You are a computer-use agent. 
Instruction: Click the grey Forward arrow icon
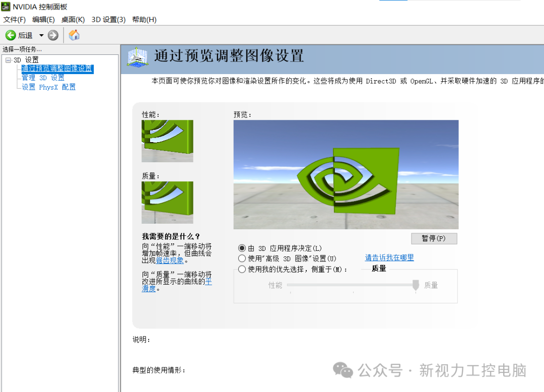tap(53, 35)
